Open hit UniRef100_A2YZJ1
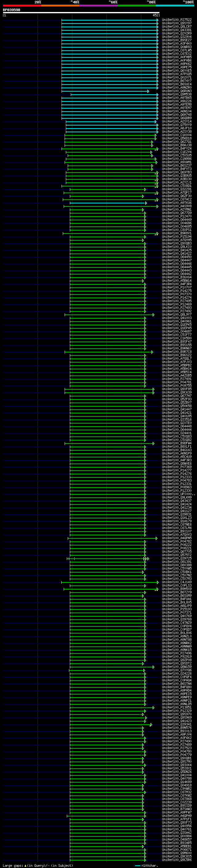This screenshot has height=868, width=197. 176,183
